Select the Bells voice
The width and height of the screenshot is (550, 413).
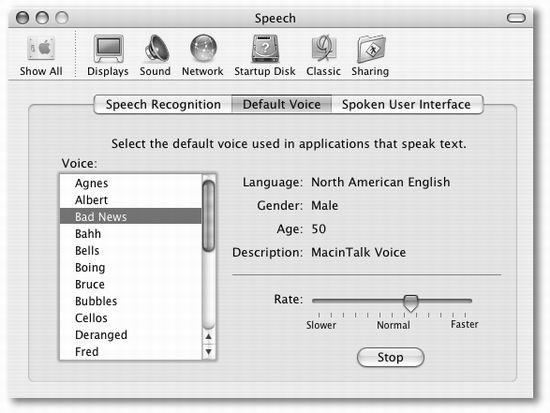130,251
